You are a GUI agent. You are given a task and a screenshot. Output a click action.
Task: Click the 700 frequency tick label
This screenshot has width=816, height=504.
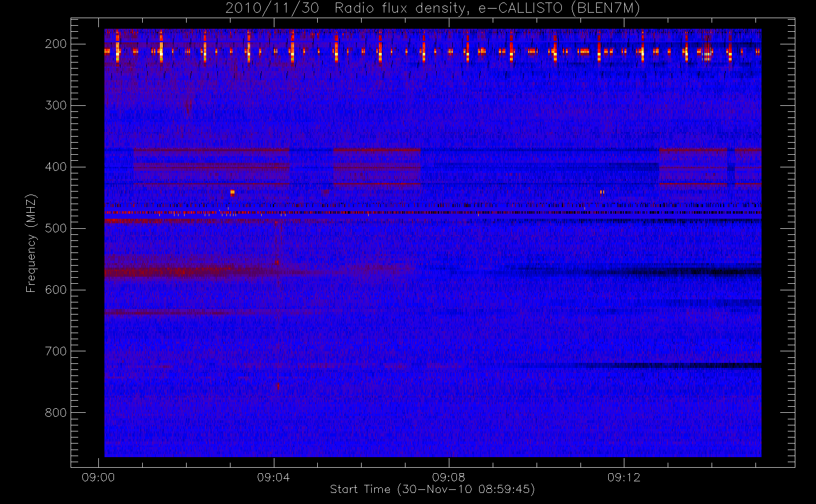coord(56,351)
